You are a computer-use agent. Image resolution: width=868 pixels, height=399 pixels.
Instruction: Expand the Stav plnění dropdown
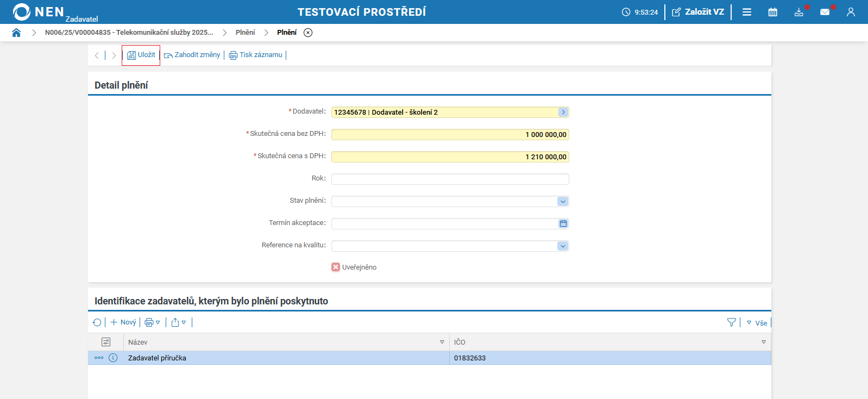[563, 202]
